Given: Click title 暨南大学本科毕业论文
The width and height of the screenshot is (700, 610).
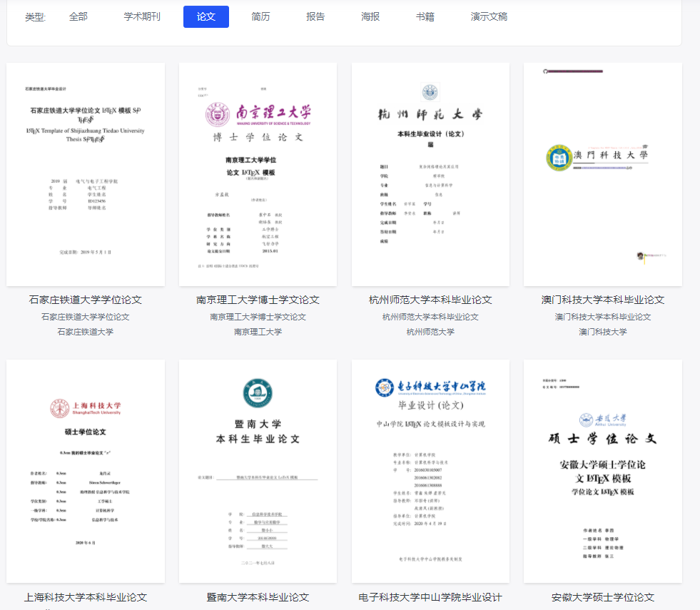Looking at the screenshot, I should tap(258, 597).
